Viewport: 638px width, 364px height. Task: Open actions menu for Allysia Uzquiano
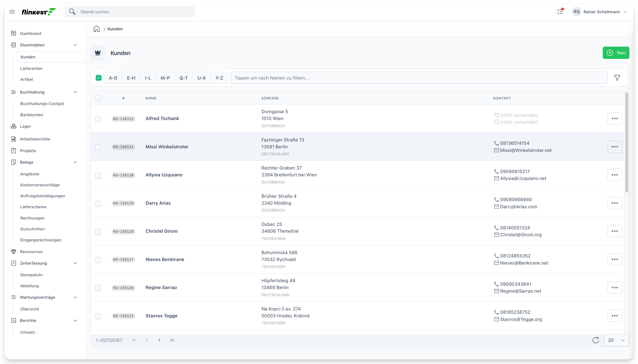615,175
